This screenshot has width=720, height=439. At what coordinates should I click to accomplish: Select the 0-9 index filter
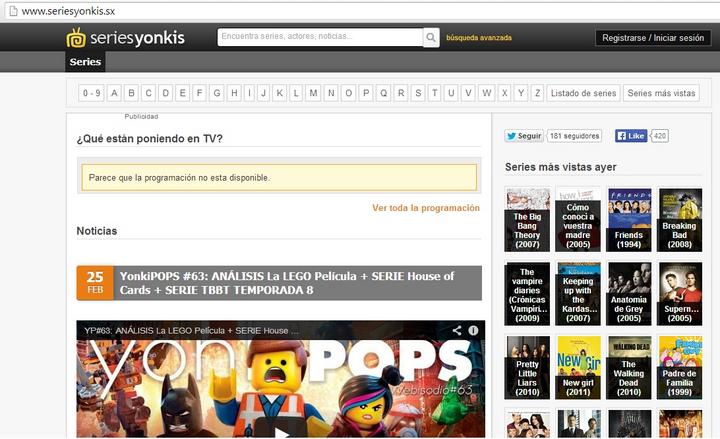(x=92, y=93)
